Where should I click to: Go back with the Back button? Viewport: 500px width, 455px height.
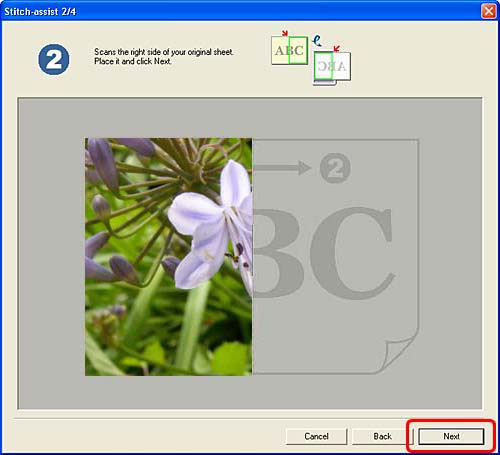[x=382, y=436]
